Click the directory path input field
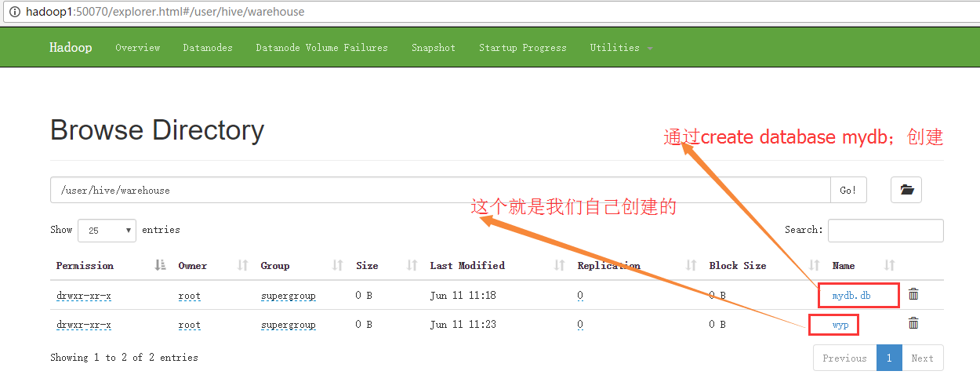 (x=440, y=190)
